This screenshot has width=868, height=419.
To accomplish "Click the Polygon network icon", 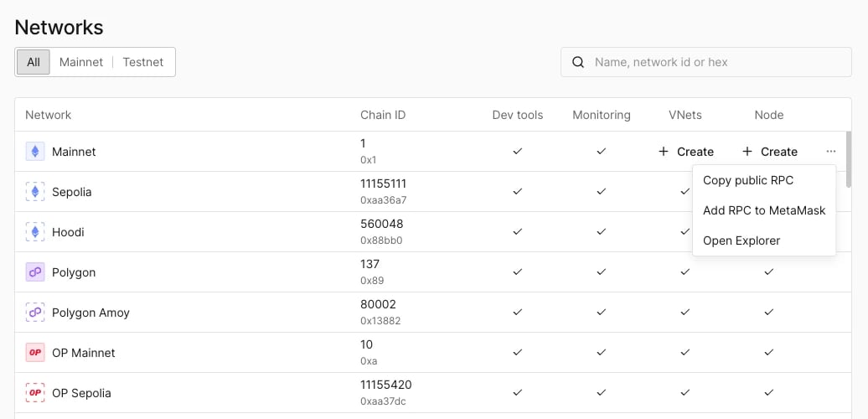I will pos(35,272).
